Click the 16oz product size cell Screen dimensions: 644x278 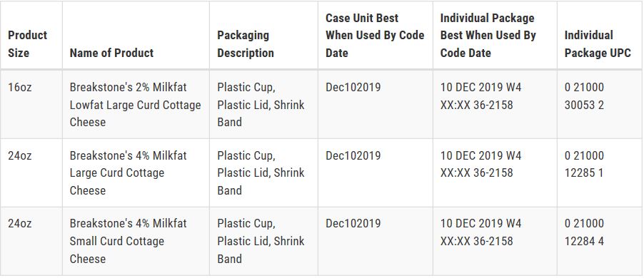(20, 88)
